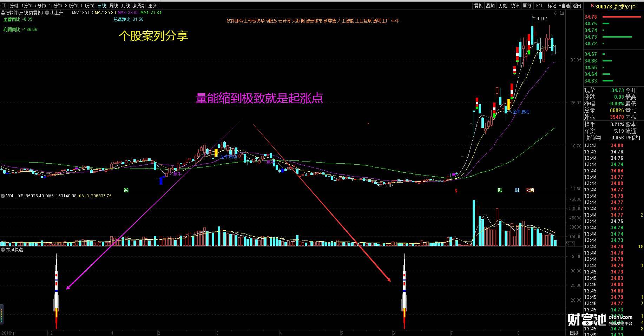Click the MA4: 21.84 label
Viewport: 644px width, 336px height.
click(x=151, y=13)
